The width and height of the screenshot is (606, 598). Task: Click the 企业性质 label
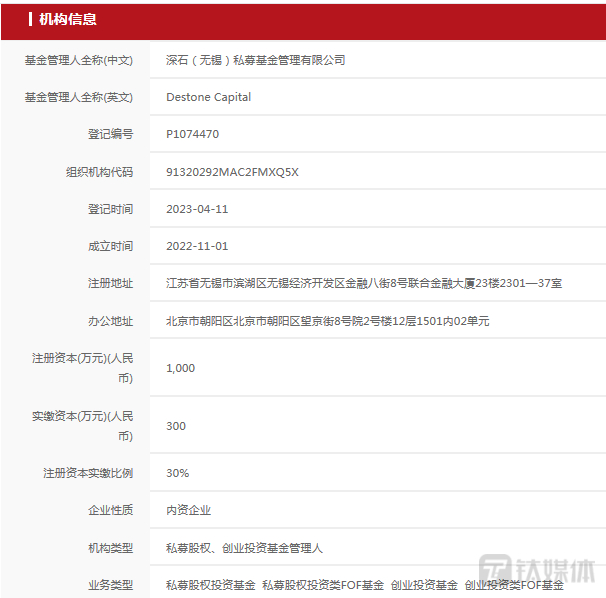click(x=111, y=510)
